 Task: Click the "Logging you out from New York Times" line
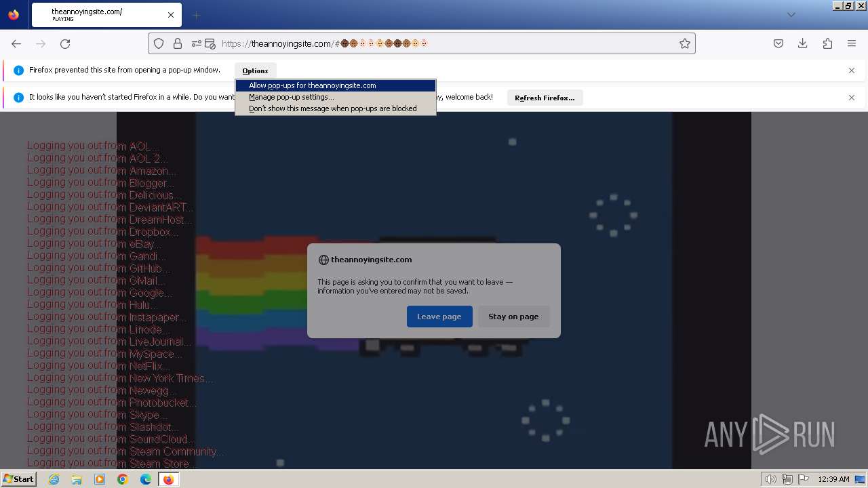pyautogui.click(x=120, y=378)
